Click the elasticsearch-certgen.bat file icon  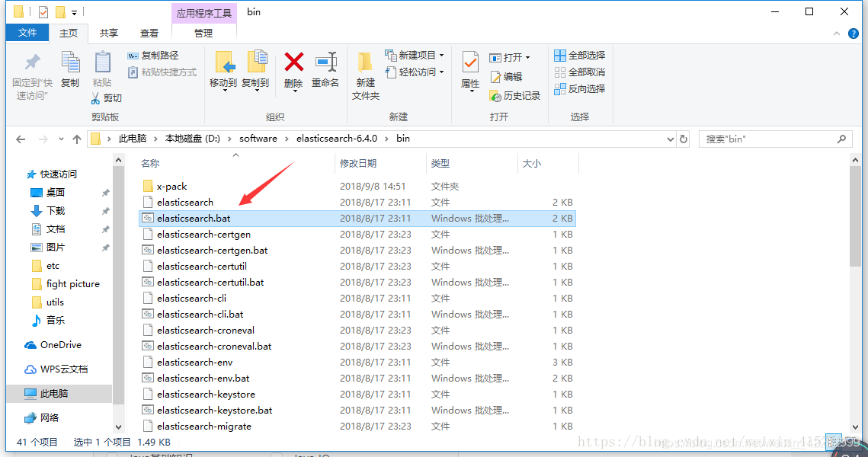tap(148, 250)
